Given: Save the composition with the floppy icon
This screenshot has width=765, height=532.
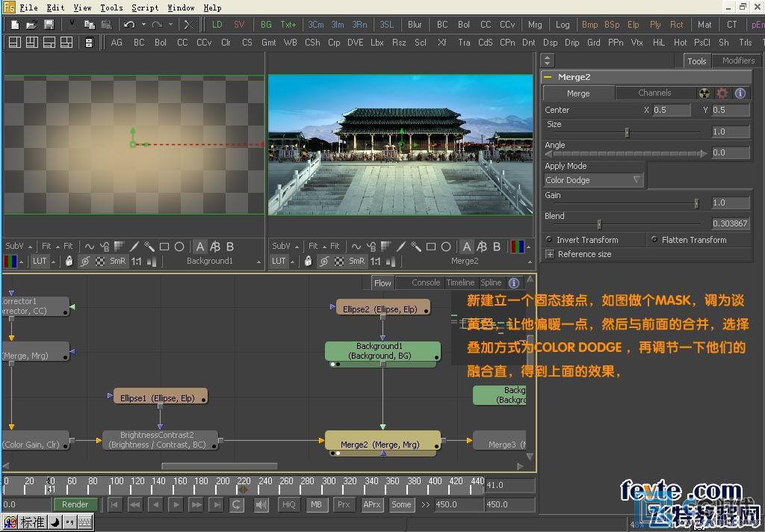Looking at the screenshot, I should (49, 25).
